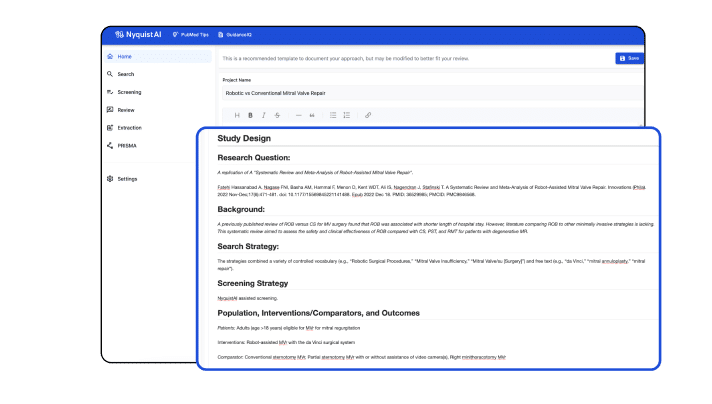
Task: Click the Save button
Action: pos(629,58)
